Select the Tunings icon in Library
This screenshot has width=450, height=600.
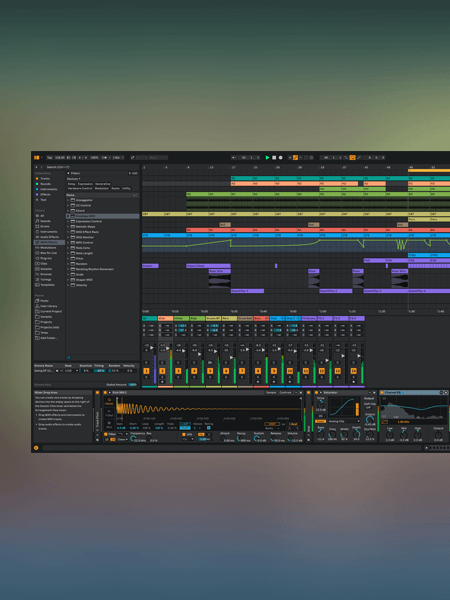point(37,280)
